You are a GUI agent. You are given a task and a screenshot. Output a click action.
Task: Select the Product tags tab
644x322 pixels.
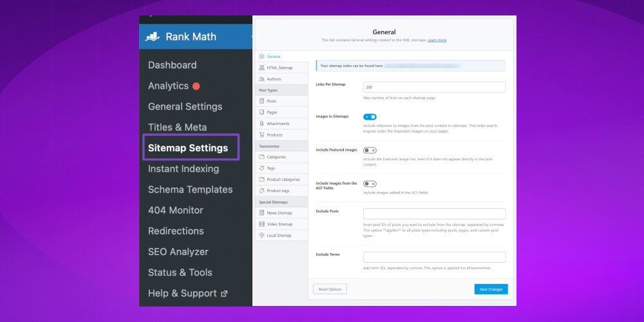coord(281,191)
